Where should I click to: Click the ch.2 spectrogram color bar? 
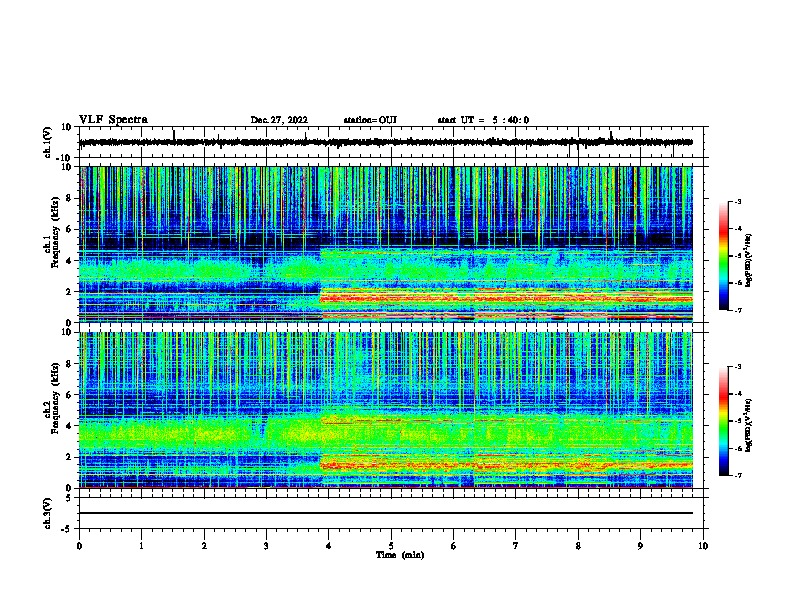click(723, 421)
